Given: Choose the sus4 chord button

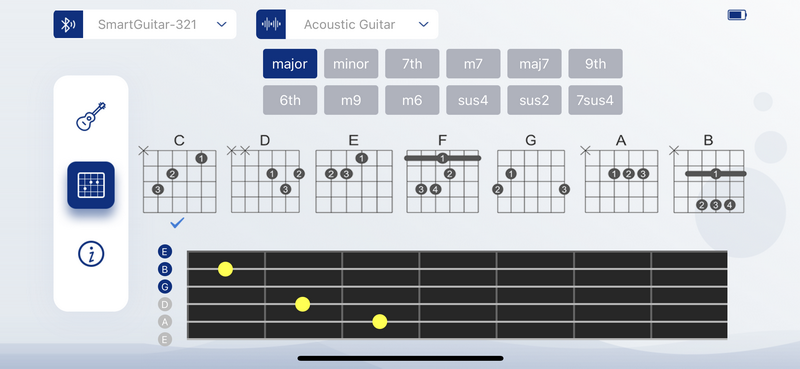Looking at the screenshot, I should coord(473,100).
